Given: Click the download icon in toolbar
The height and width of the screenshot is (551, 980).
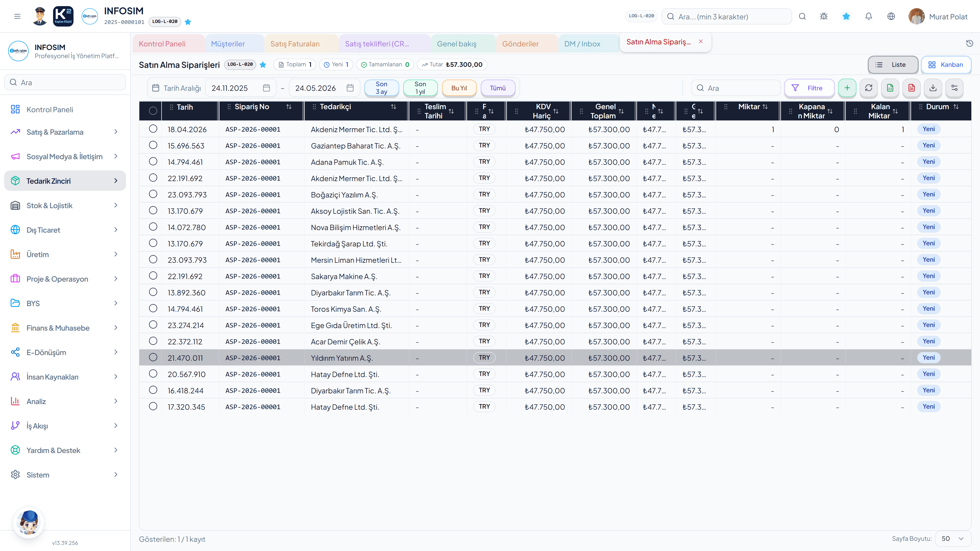Looking at the screenshot, I should [933, 88].
